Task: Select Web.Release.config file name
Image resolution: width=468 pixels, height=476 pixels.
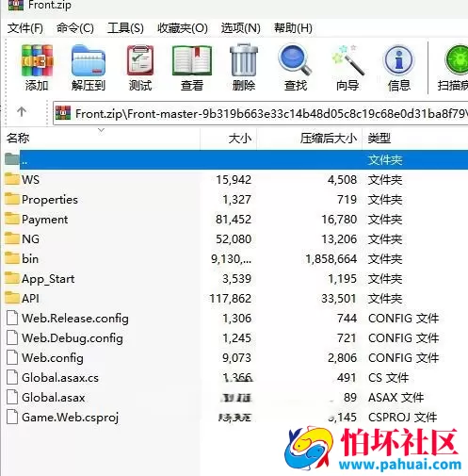Action: coord(75,319)
